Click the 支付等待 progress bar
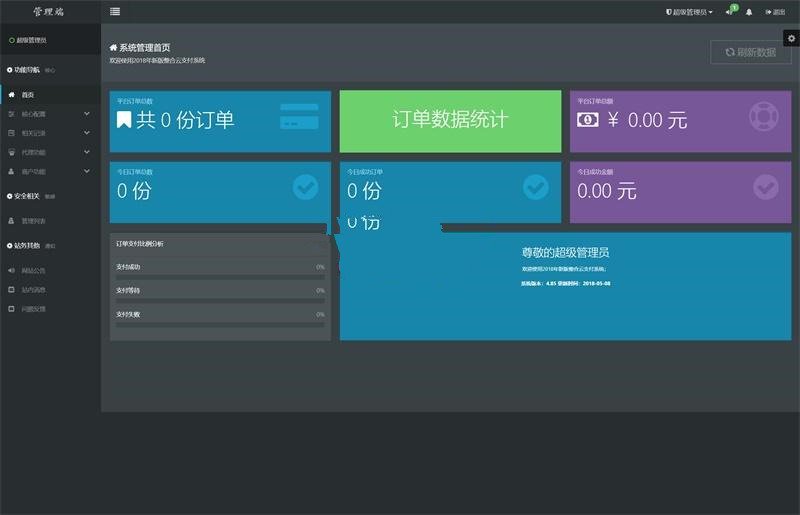Image resolution: width=800 pixels, height=515 pixels. point(220,301)
